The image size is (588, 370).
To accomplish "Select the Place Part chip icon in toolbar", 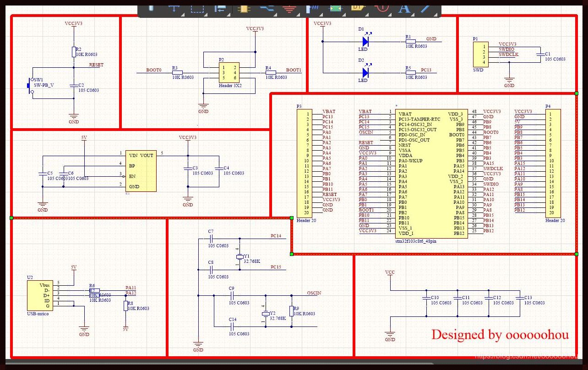I will point(243,9).
